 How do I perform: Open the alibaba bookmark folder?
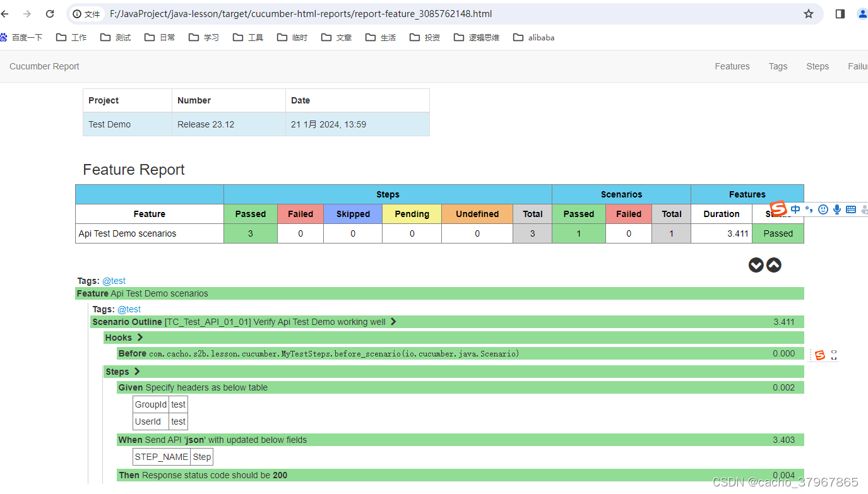tap(534, 37)
